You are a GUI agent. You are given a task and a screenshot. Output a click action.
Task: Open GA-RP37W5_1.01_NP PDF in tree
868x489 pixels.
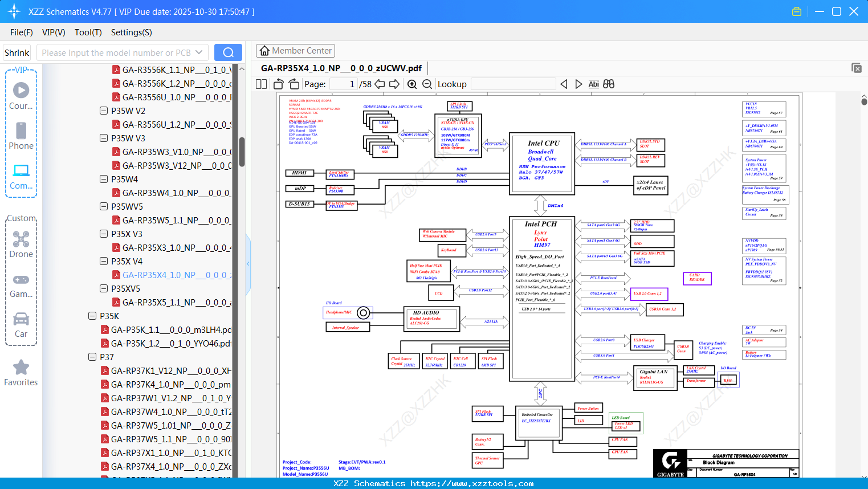166,425
